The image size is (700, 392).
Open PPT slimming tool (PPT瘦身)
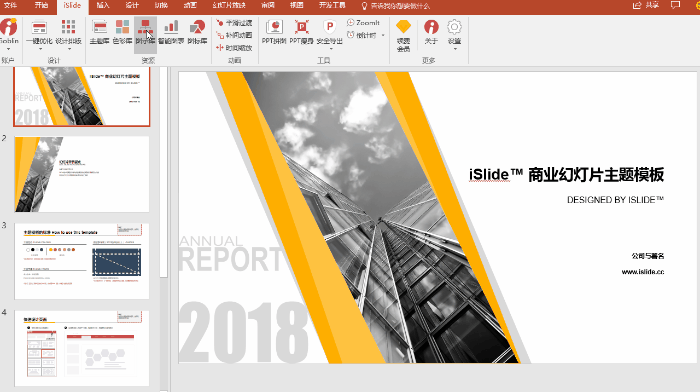point(301,32)
